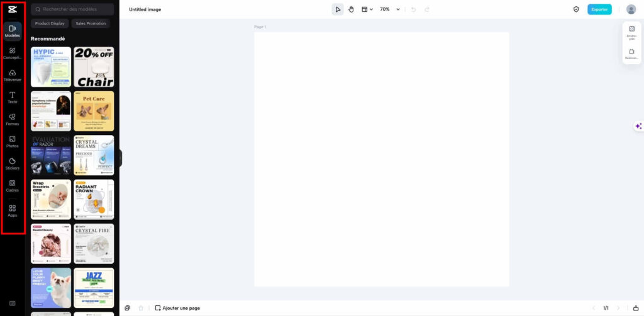
Task: Expand the 70% zoom dropdown
Action: (x=390, y=9)
